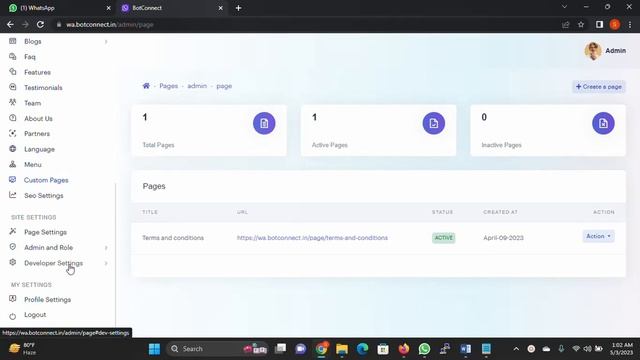Image resolution: width=640 pixels, height=360 pixels.
Task: Click the taskbar Search box
Action: coord(217,349)
